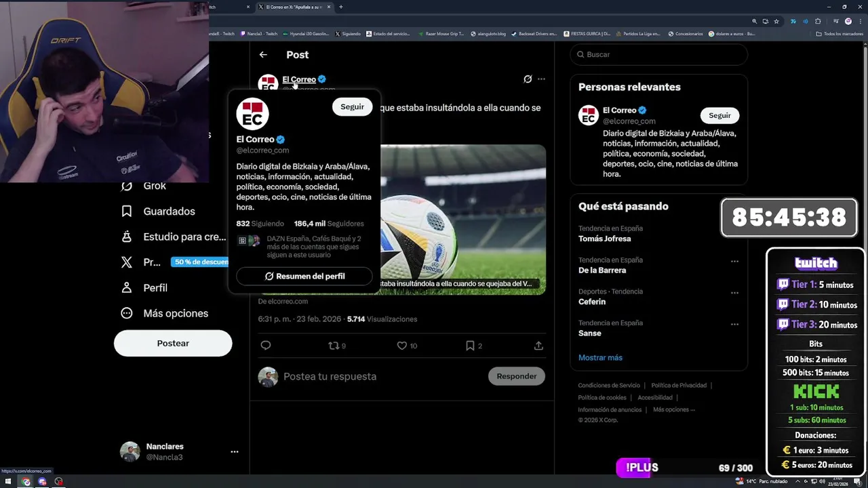Image resolution: width=868 pixels, height=488 pixels.
Task: Open Nancla3 - Twitch bookmark
Action: [x=258, y=33]
